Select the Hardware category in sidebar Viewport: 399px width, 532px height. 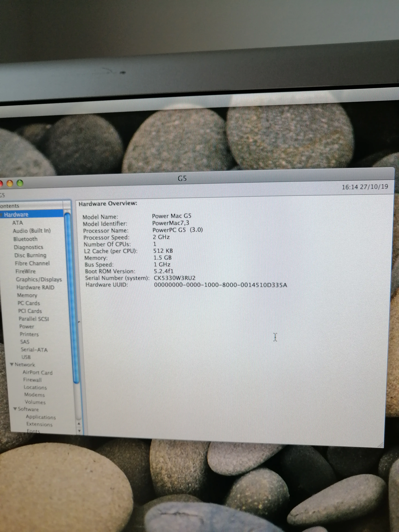[x=16, y=214]
